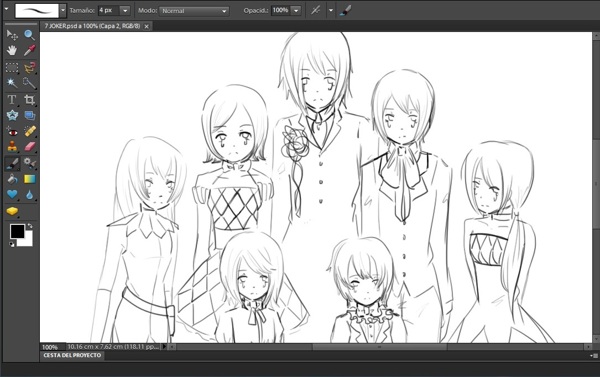Open the brush preset picker dropdown
The height and width of the screenshot is (377, 600).
(x=63, y=10)
